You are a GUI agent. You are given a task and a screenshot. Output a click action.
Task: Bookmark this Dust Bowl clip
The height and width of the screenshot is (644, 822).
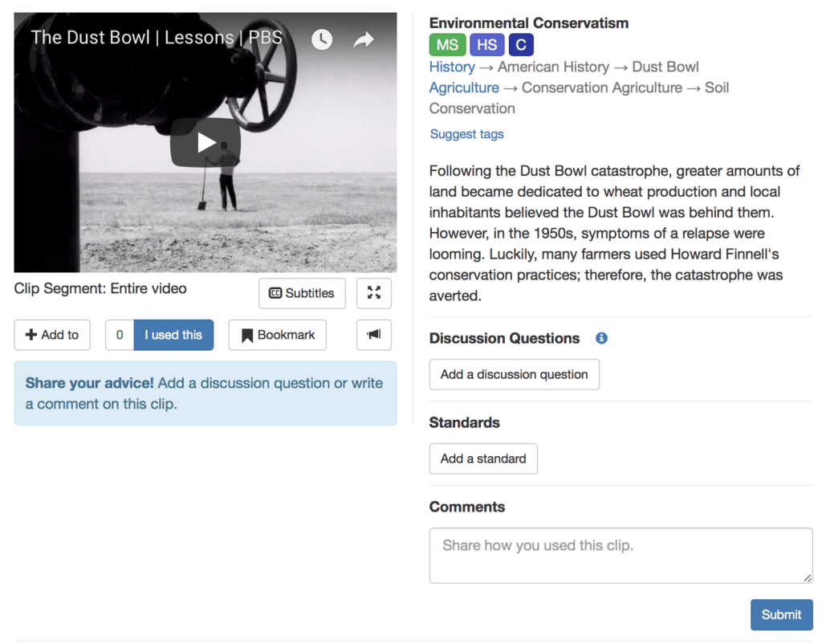pos(277,335)
